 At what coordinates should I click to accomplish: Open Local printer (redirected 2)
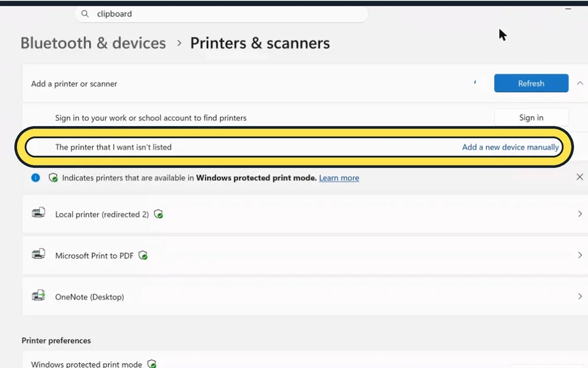pos(304,214)
